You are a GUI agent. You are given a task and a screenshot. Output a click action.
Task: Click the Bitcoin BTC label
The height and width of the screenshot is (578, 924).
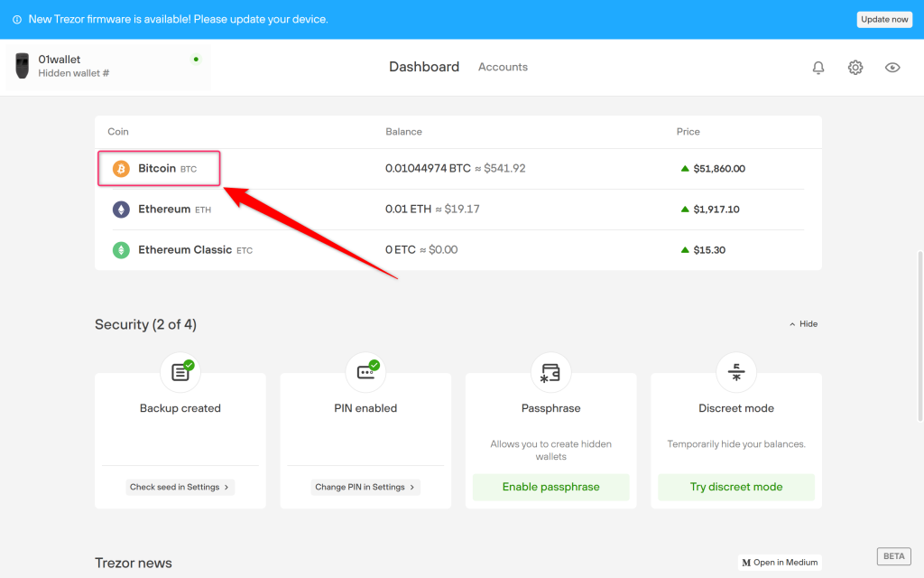coord(167,169)
